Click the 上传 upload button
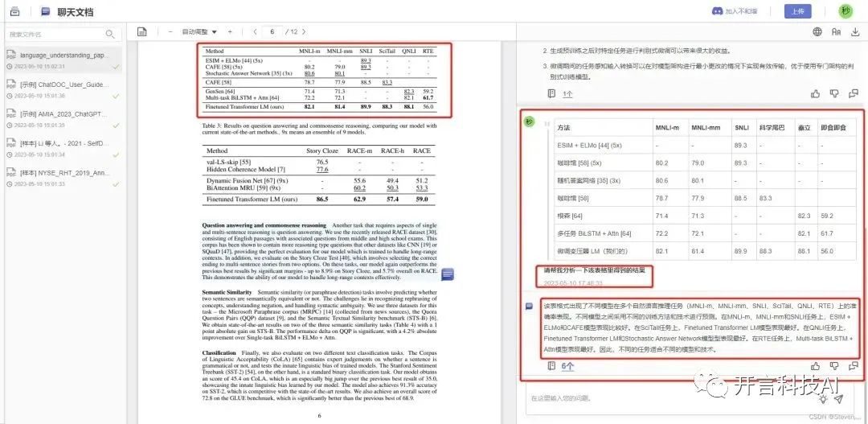Viewport: 868px width, 424px height. [x=798, y=11]
